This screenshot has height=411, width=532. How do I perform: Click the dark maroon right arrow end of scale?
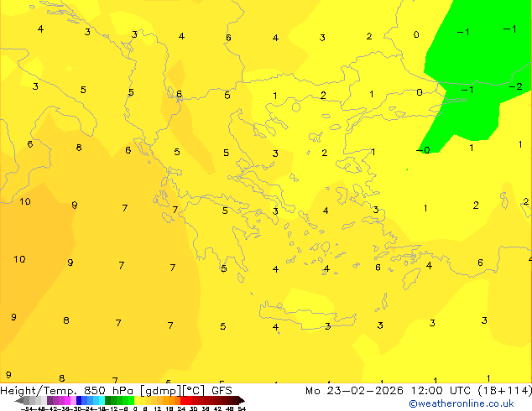tap(242, 401)
